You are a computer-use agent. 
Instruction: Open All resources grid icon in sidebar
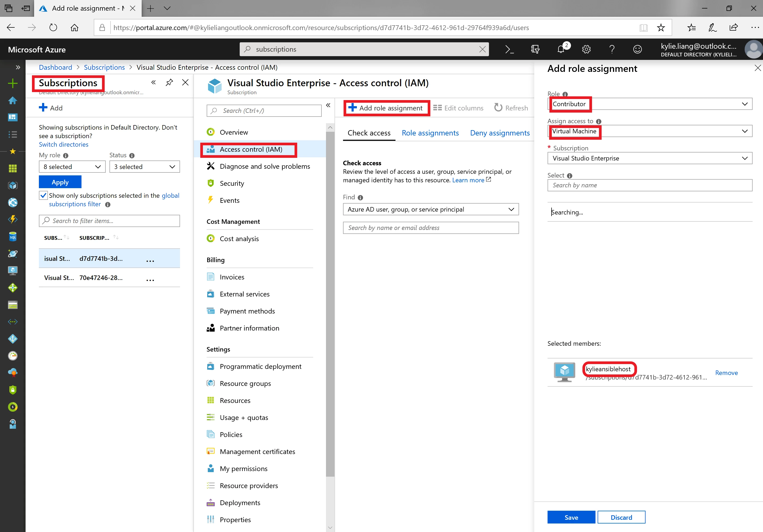13,169
